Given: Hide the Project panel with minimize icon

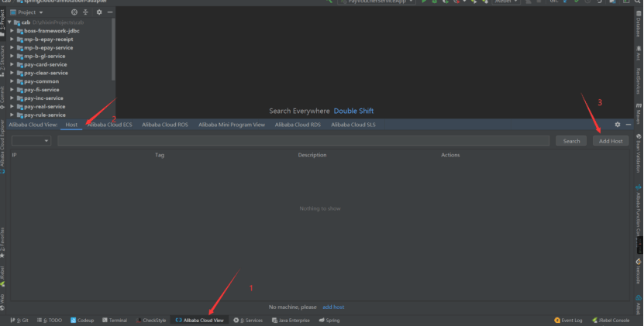Looking at the screenshot, I should 110,12.
